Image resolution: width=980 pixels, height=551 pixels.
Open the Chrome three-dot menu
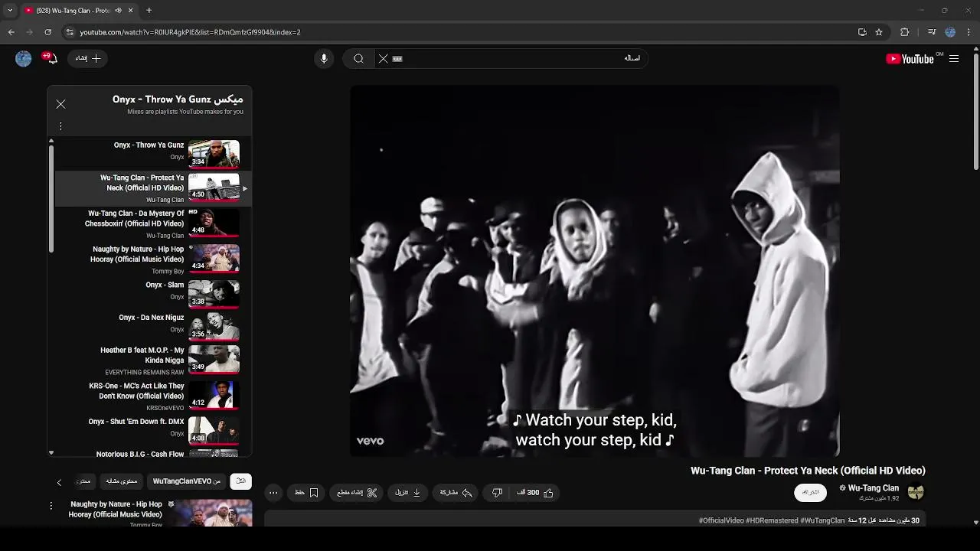[x=969, y=32]
